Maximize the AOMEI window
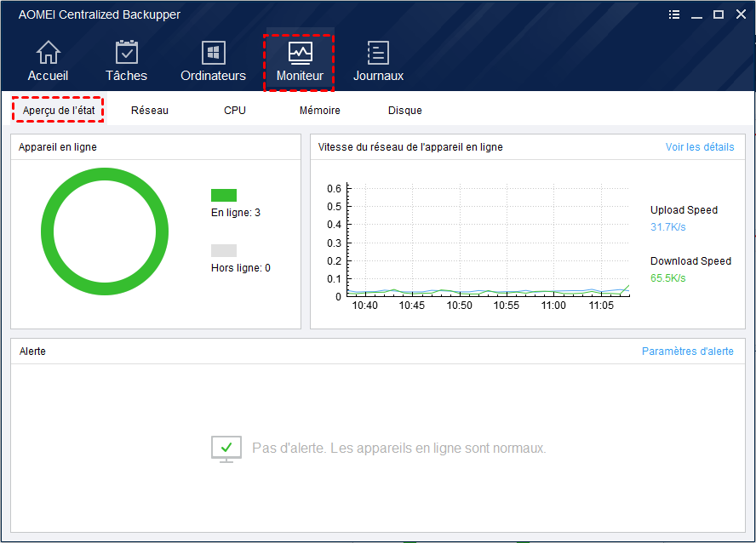 [x=719, y=14]
